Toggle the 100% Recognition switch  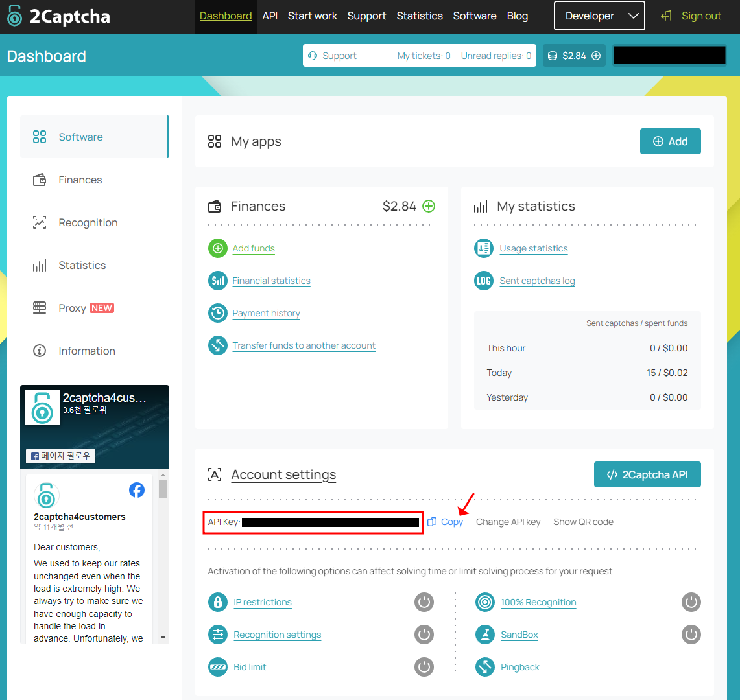691,601
